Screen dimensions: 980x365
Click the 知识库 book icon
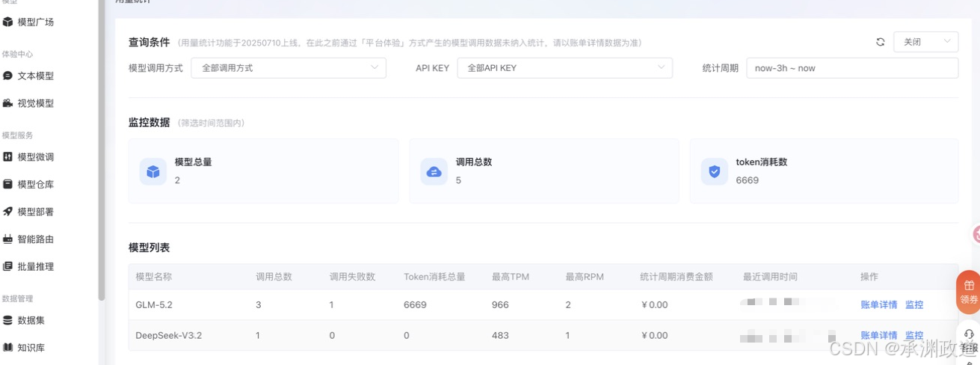click(7, 348)
